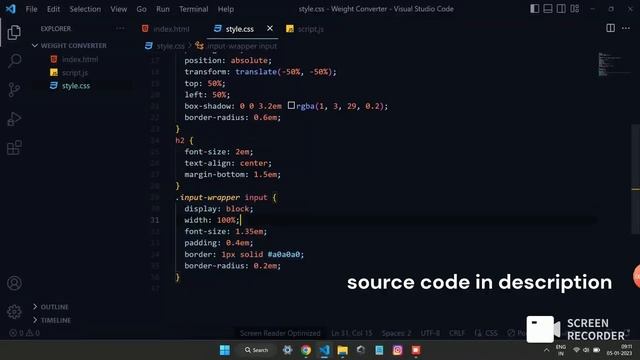Open Explorer Views and More Actions ellipsis
This screenshot has height=360, width=640.
point(120,28)
